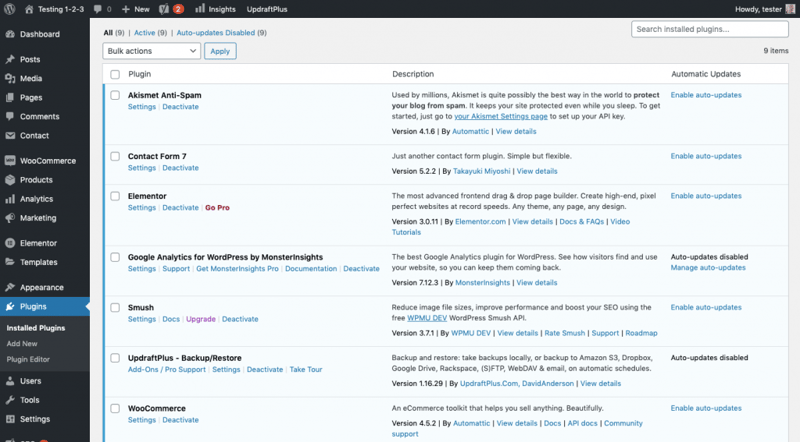Open comments bubble icon in admin bar
Viewport: 800px width, 442px height.
pos(98,9)
